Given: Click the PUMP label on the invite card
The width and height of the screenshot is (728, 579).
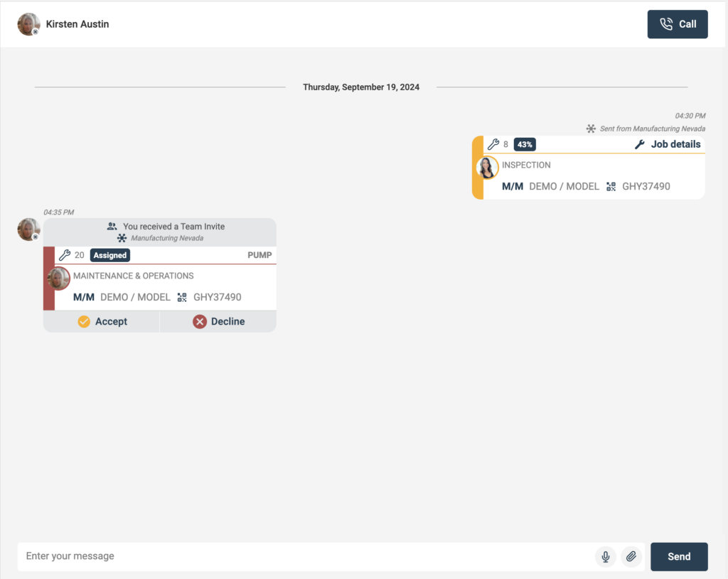Looking at the screenshot, I should (x=259, y=255).
